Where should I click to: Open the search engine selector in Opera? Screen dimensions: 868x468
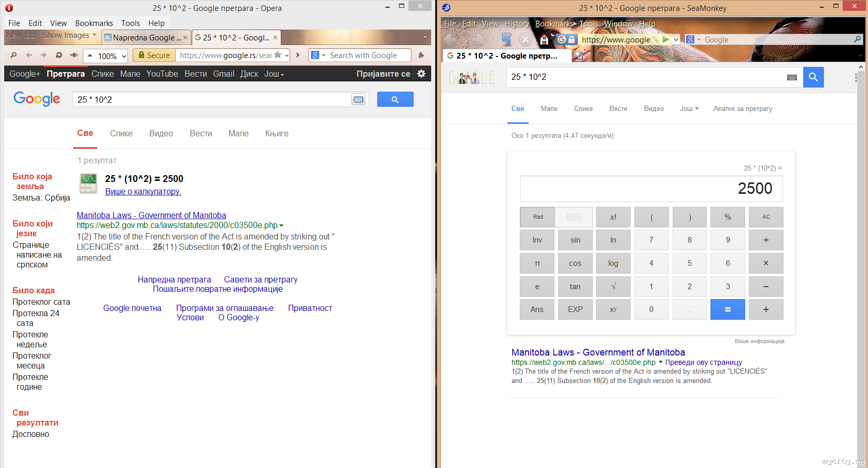pos(318,55)
